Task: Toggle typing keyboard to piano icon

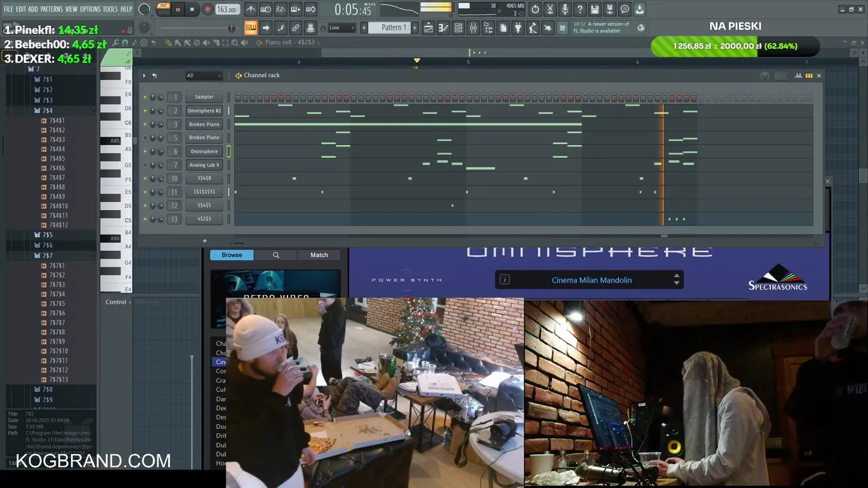Action: click(x=251, y=28)
